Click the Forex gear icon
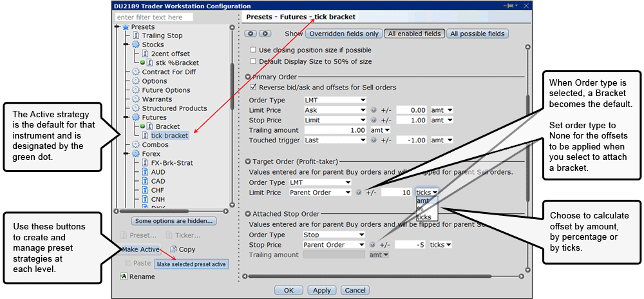 (x=135, y=154)
